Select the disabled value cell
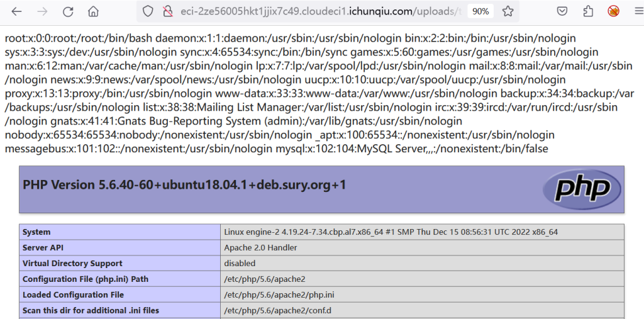Screen dimensions: 644x319 (x=240, y=263)
